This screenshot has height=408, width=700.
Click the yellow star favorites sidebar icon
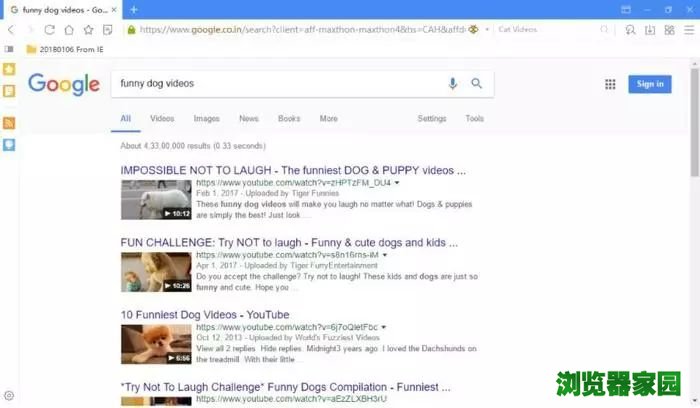pyautogui.click(x=9, y=69)
